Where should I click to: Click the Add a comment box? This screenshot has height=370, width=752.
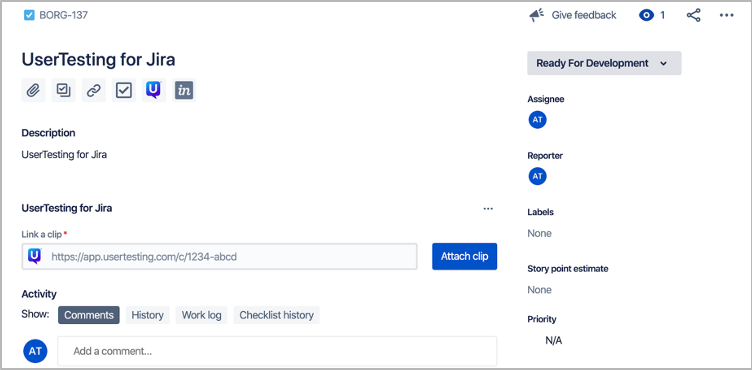(x=277, y=351)
